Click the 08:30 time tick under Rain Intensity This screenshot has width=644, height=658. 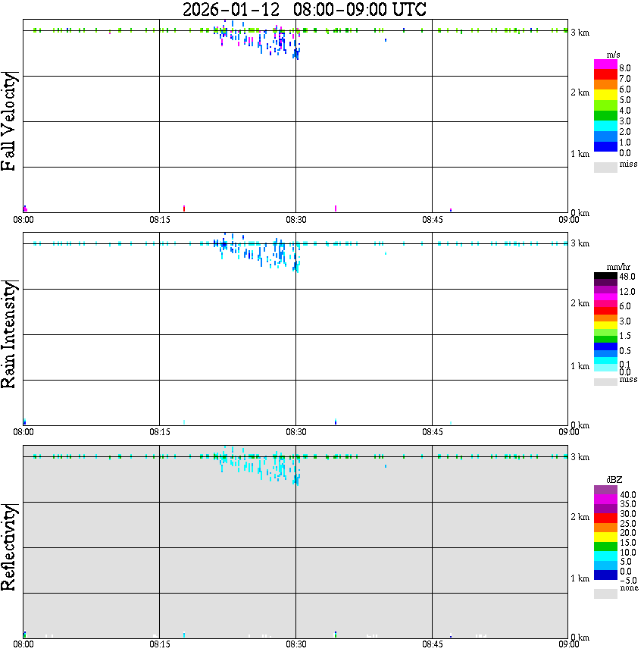(x=295, y=432)
